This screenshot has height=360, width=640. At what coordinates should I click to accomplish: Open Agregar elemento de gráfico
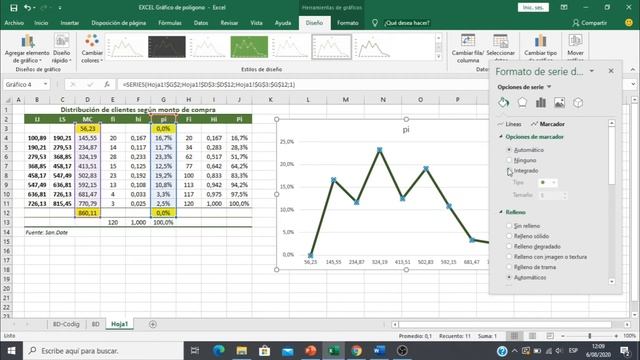tap(27, 49)
